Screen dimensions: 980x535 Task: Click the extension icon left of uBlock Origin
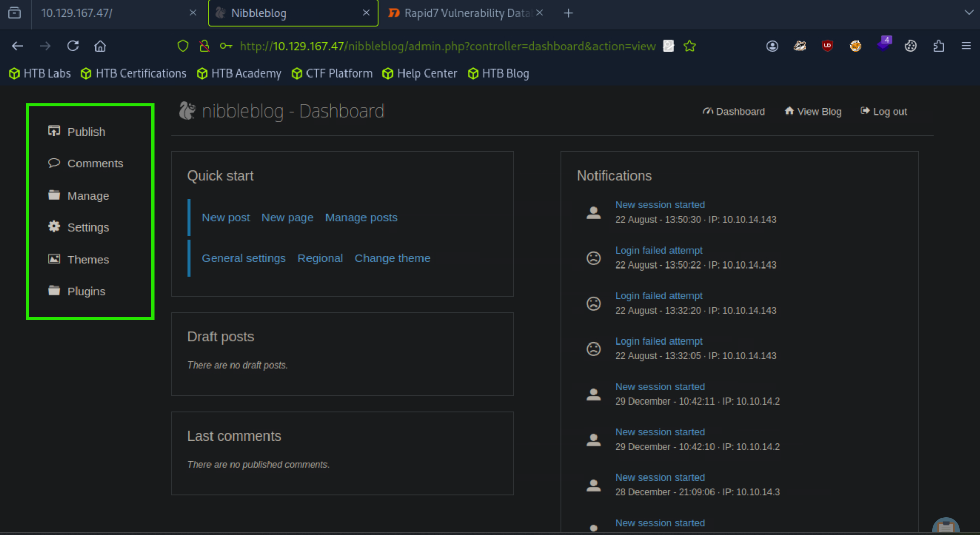click(800, 46)
